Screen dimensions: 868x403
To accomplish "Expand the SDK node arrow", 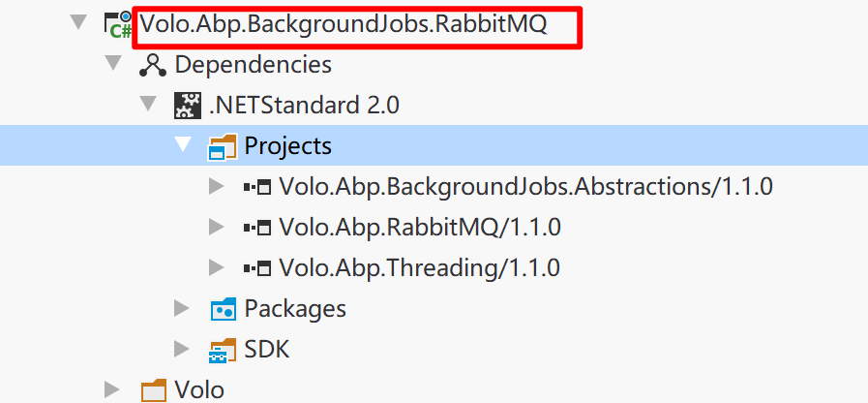I will pyautogui.click(x=182, y=350).
